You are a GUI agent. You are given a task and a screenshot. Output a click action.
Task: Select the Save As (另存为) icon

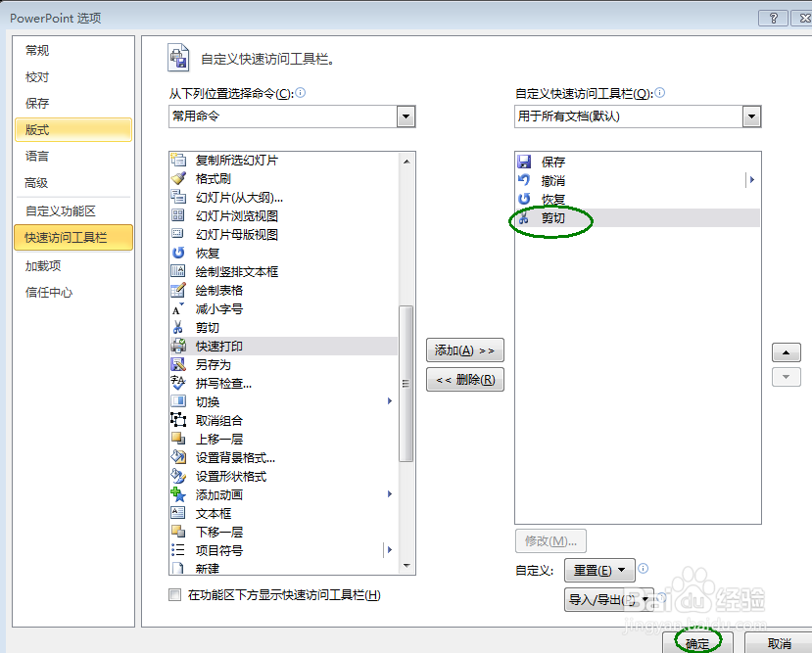178,364
